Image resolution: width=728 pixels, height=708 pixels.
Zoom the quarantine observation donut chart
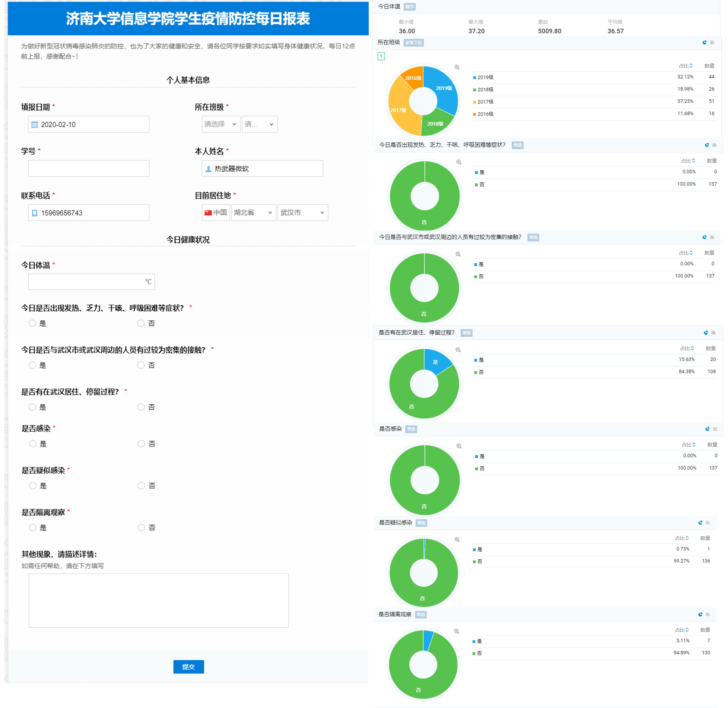point(456,631)
